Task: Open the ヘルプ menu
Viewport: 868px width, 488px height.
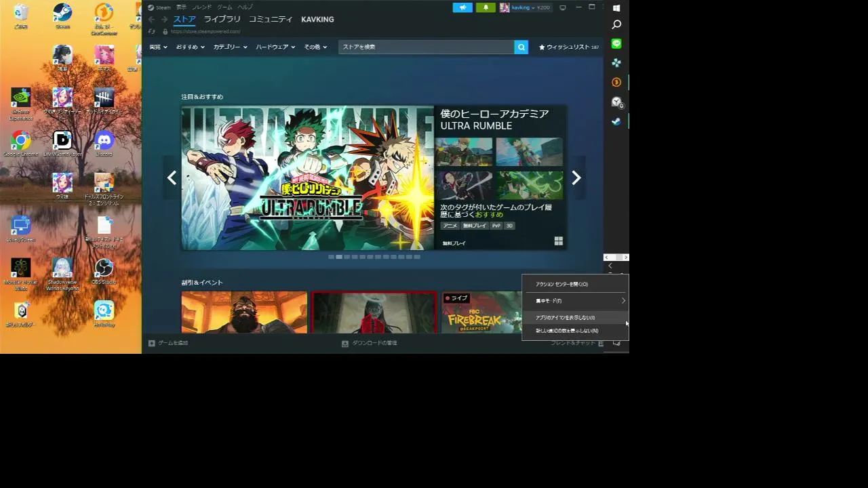Action: point(245,7)
